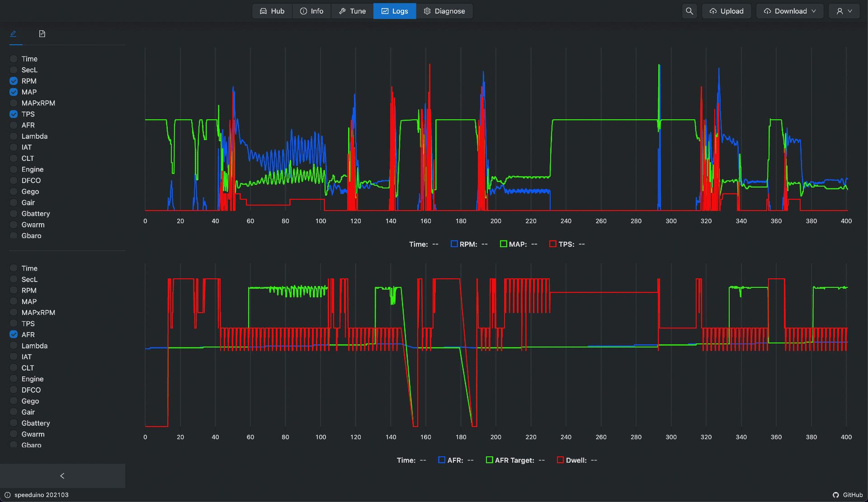868x502 pixels.
Task: Select the edit fields pencil tab icon
Action: click(13, 33)
